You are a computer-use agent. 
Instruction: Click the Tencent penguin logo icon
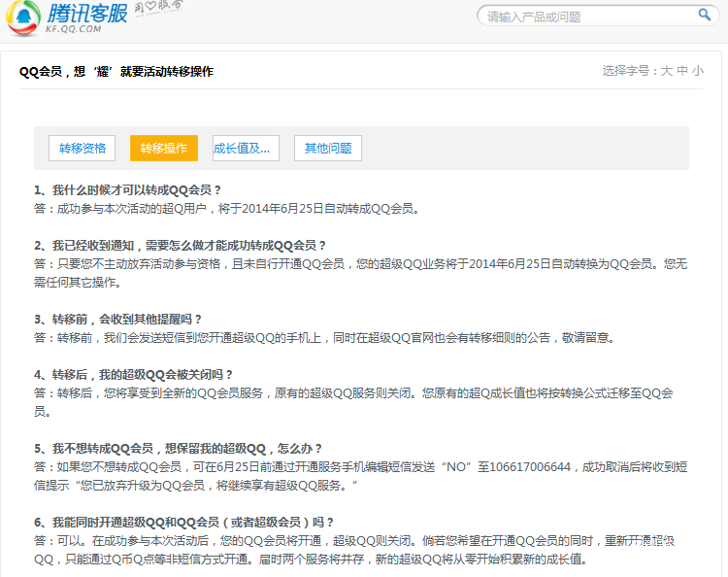pyautogui.click(x=22, y=17)
